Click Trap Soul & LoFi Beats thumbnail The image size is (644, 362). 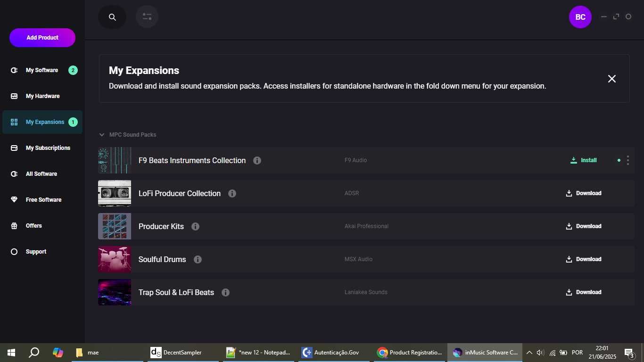(115, 292)
